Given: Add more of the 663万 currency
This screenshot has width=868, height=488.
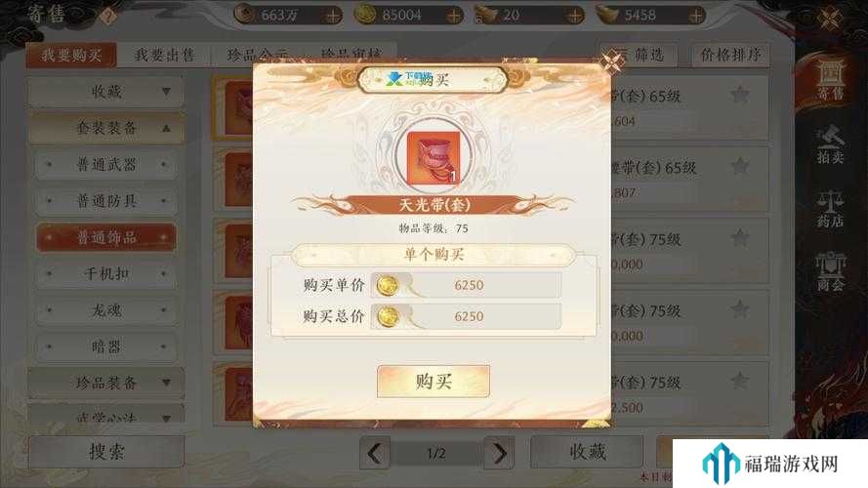Looking at the screenshot, I should [x=333, y=16].
